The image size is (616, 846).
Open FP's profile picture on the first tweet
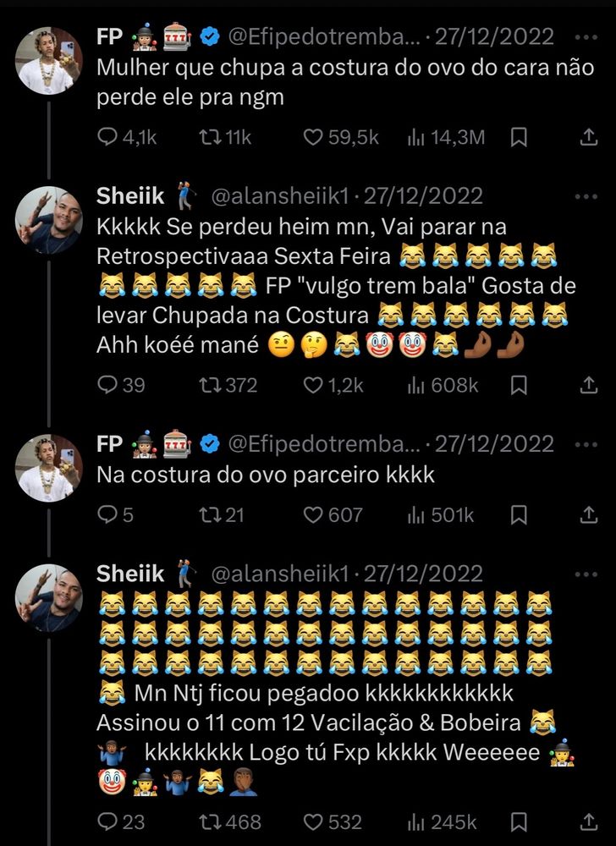48,61
